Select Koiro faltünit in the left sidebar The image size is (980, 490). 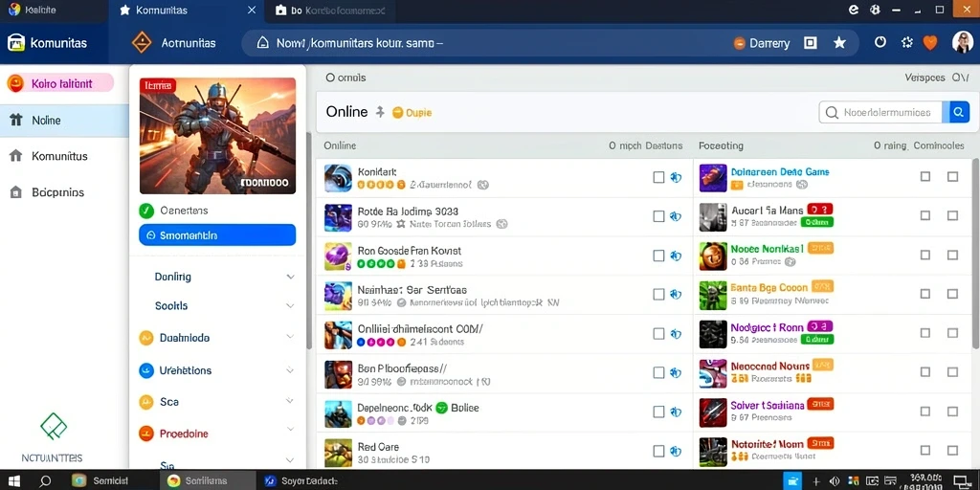[x=60, y=82]
